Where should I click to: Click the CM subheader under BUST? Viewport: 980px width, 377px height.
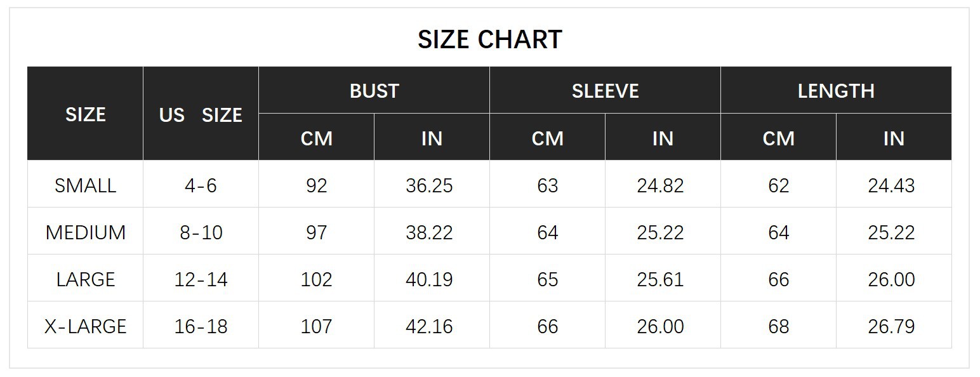coord(316,138)
